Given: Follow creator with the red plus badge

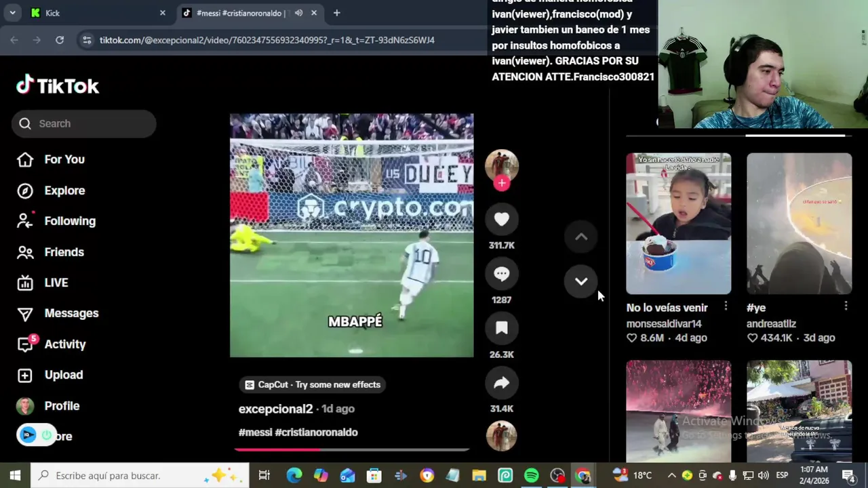Looking at the screenshot, I should point(502,183).
